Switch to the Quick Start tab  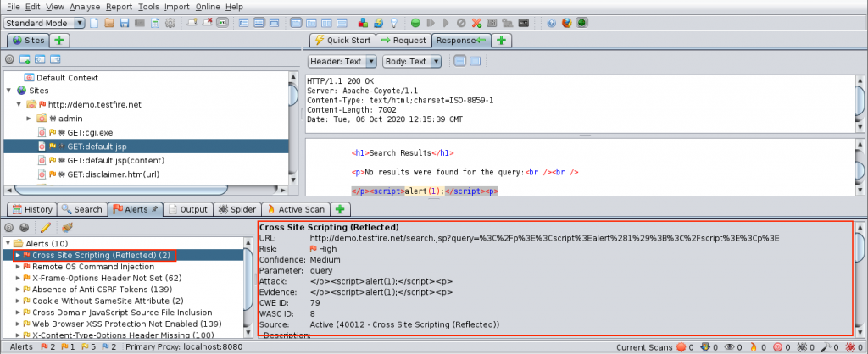click(x=342, y=41)
